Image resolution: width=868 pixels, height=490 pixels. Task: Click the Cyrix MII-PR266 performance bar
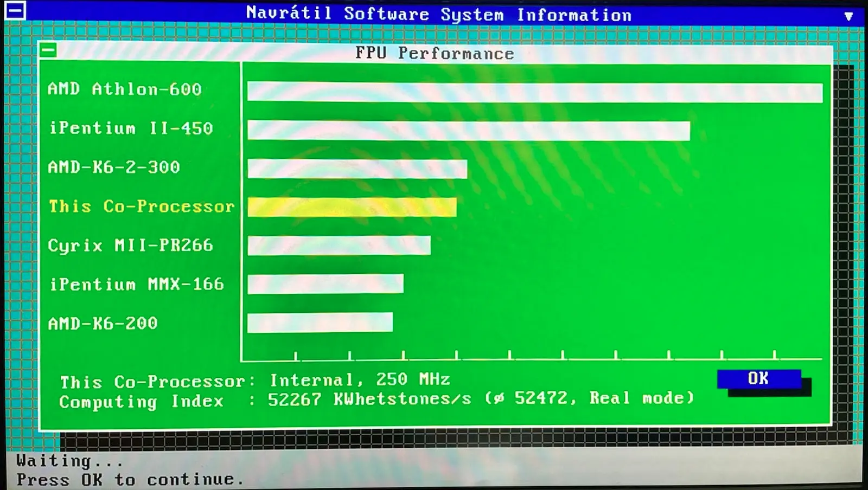point(339,246)
